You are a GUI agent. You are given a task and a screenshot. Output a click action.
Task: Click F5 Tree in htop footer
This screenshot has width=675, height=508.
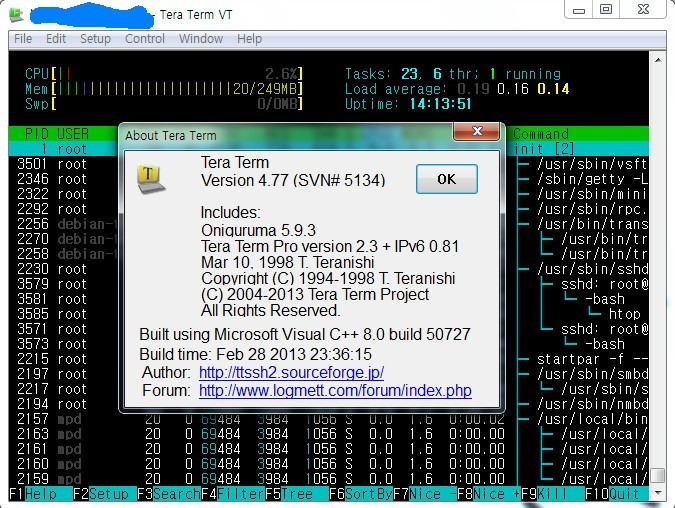point(297,494)
